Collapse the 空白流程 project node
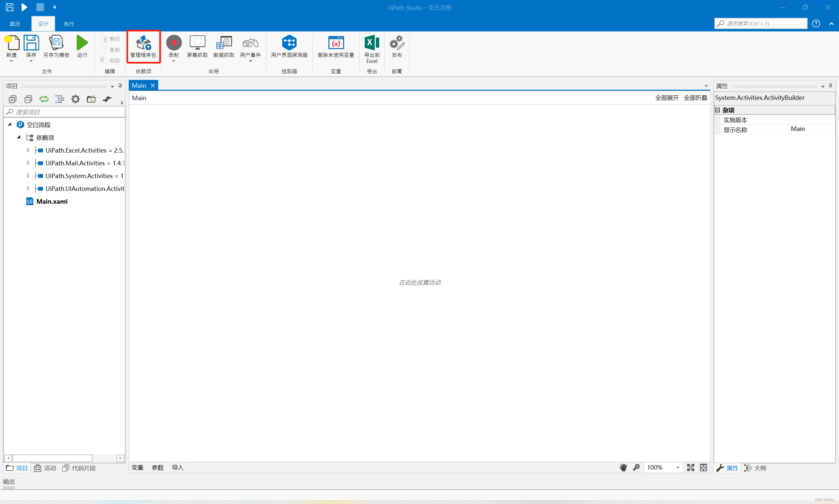Image resolution: width=839 pixels, height=504 pixels. point(10,124)
